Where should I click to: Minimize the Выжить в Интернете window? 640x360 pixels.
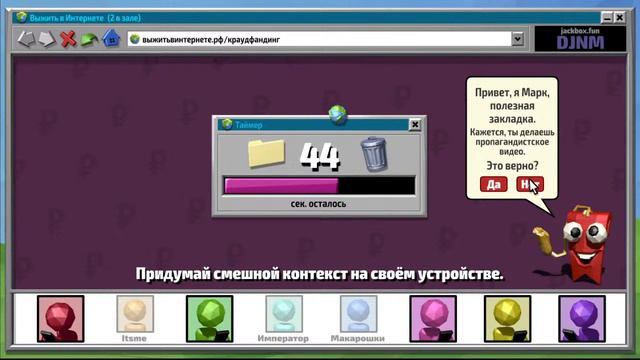(607, 18)
